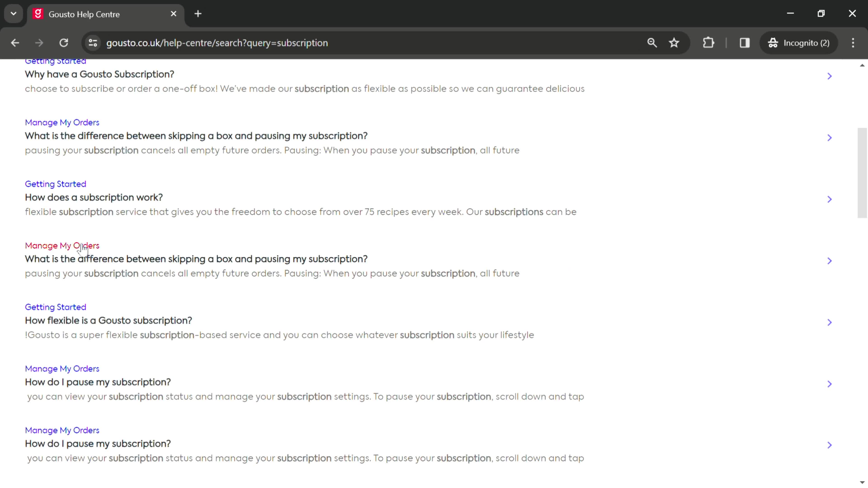Click the address bar URL text

tap(217, 43)
